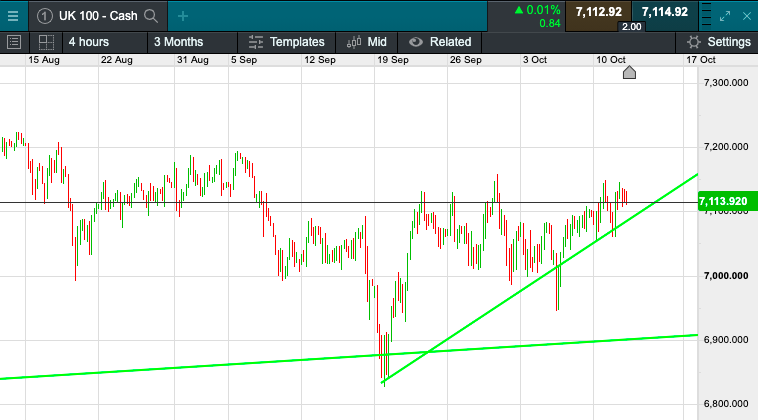The image size is (758, 420).
Task: Click the search magnifier beside UK 100 - Cash
Action: pos(151,15)
